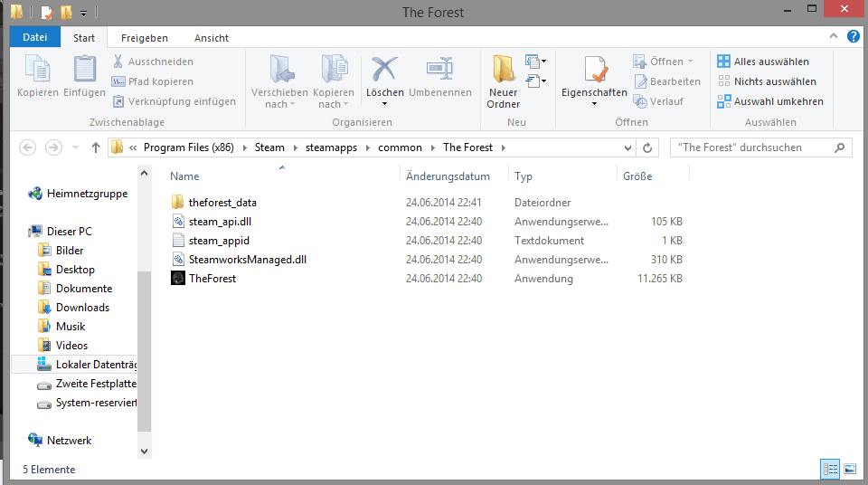The image size is (868, 485).
Task: Collapse the ribbon with the chevron arrow
Action: 835,37
